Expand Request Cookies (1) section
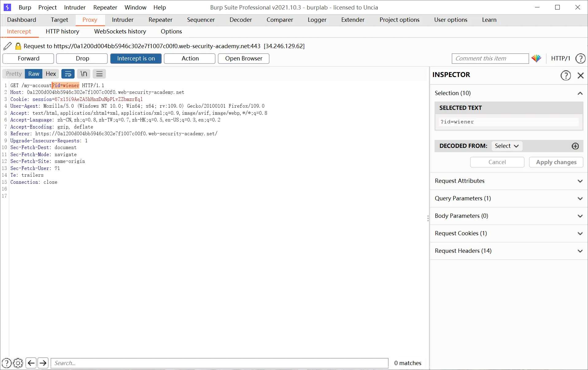 tap(509, 233)
